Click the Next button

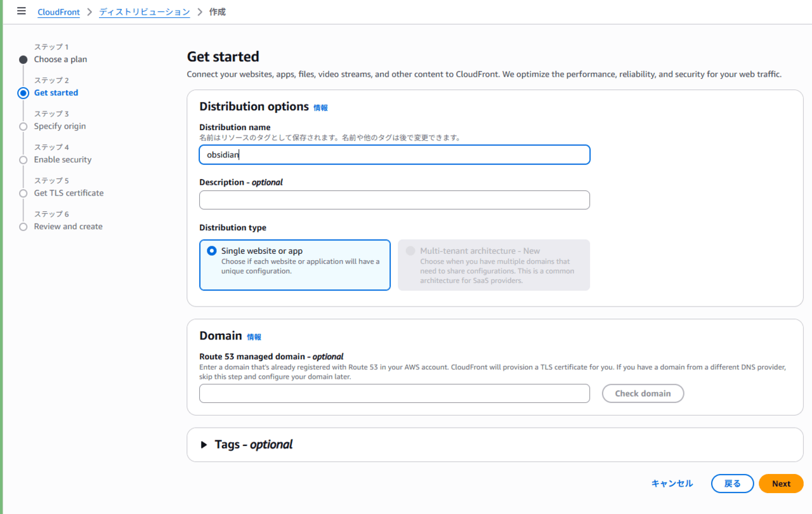[x=781, y=484]
